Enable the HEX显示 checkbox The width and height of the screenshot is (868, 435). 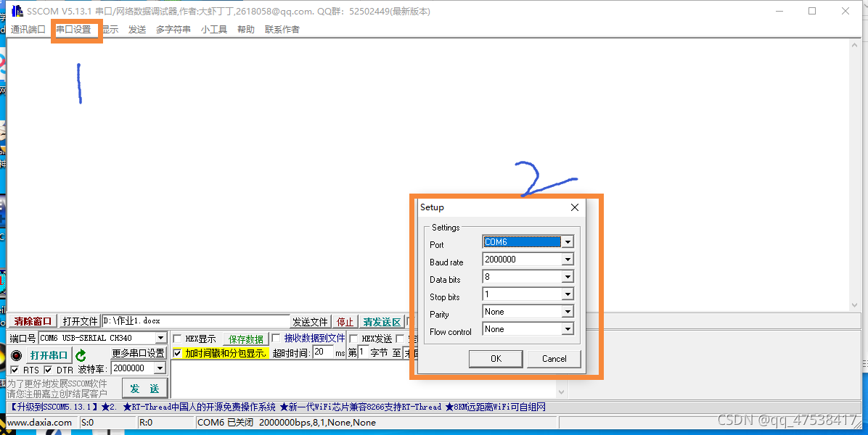coord(177,339)
